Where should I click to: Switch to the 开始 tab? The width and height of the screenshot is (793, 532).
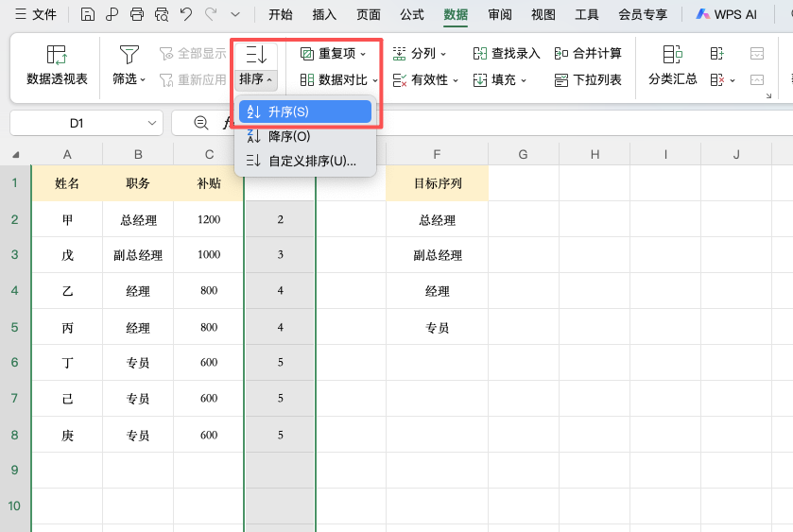coord(280,15)
